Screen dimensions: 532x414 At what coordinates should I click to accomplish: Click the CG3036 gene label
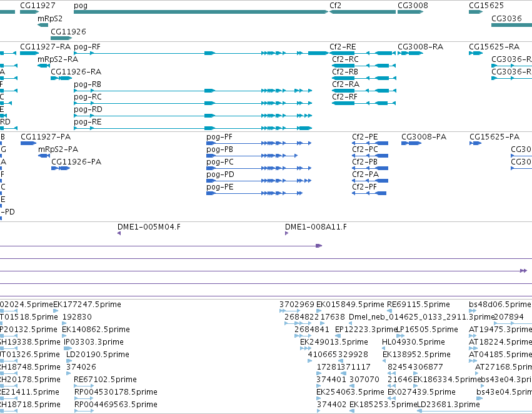click(506, 18)
